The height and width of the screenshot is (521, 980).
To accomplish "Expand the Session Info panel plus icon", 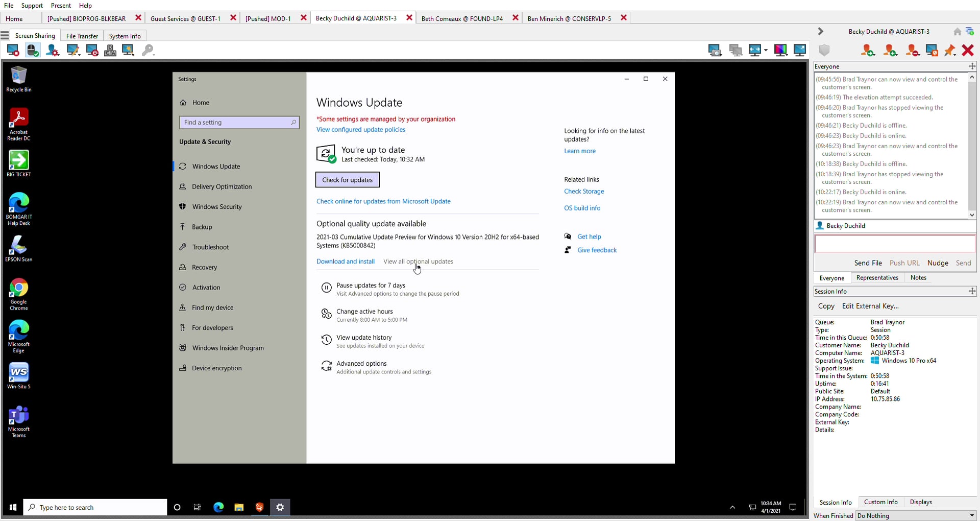I will coord(972,291).
